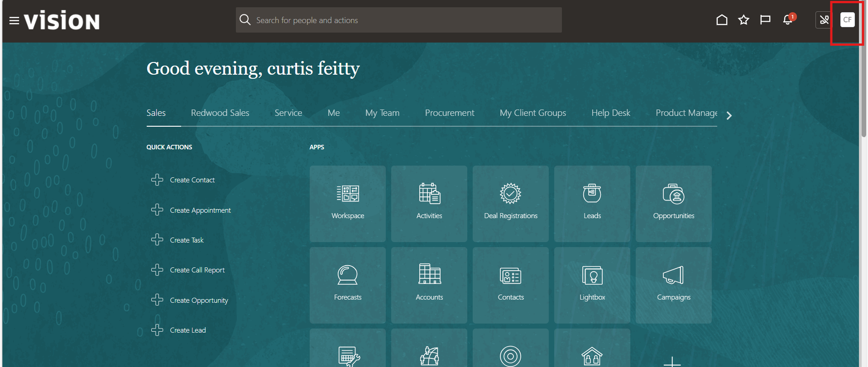Image resolution: width=868 pixels, height=367 pixels.
Task: View notifications bell icon
Action: pos(788,20)
